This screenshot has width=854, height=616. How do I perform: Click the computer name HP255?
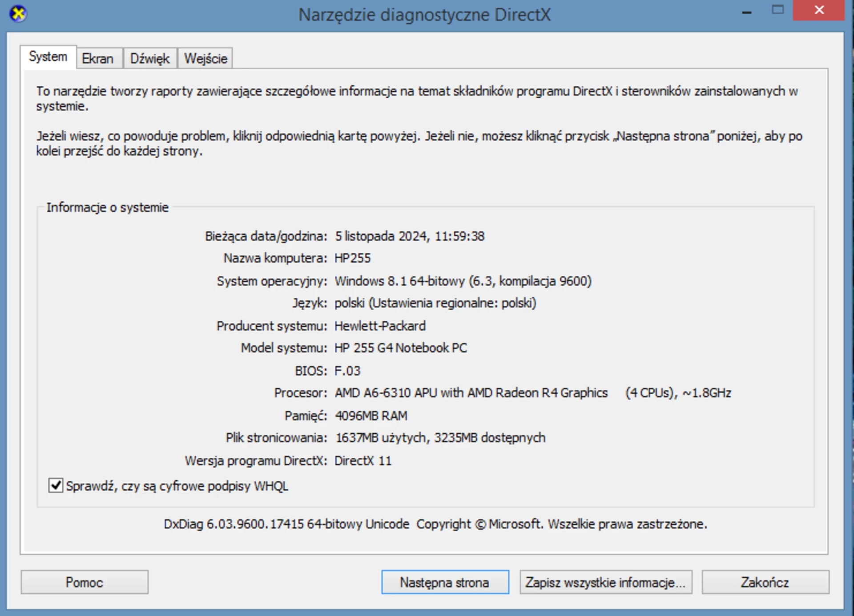[353, 258]
